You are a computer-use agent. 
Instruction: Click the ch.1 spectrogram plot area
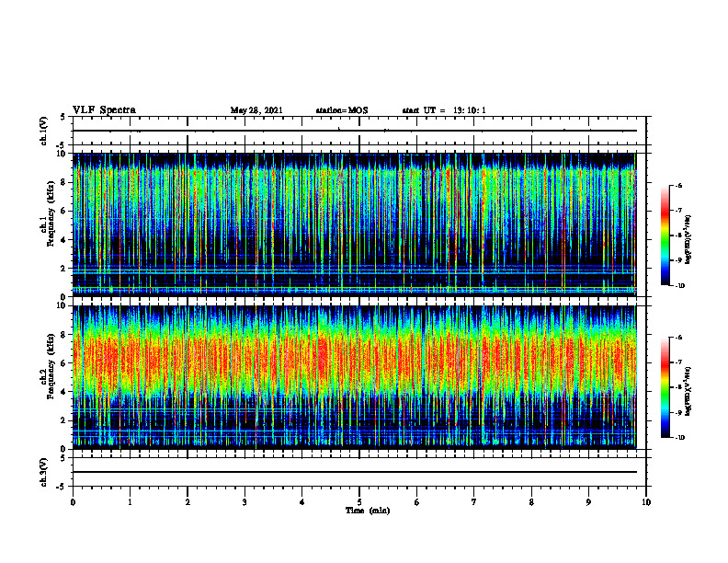click(354, 224)
